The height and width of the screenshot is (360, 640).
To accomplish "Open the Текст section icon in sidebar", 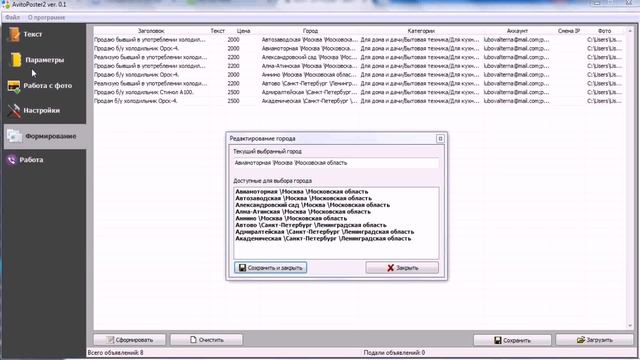I will (13, 35).
